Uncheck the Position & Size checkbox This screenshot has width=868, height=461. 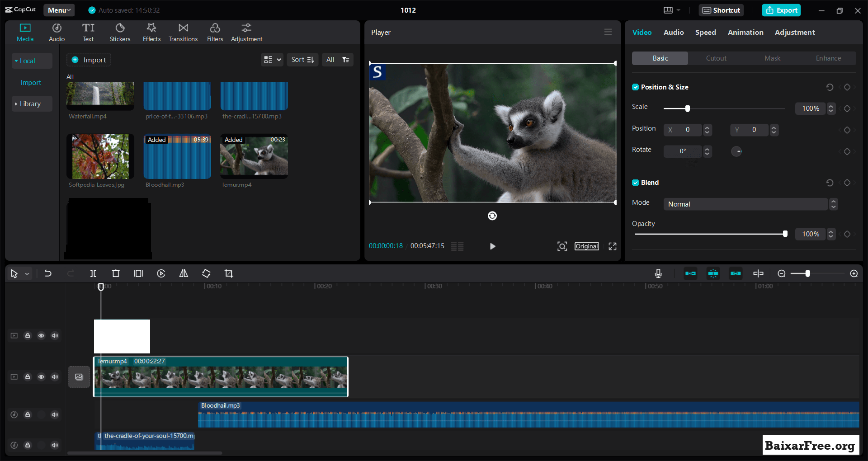tap(636, 87)
